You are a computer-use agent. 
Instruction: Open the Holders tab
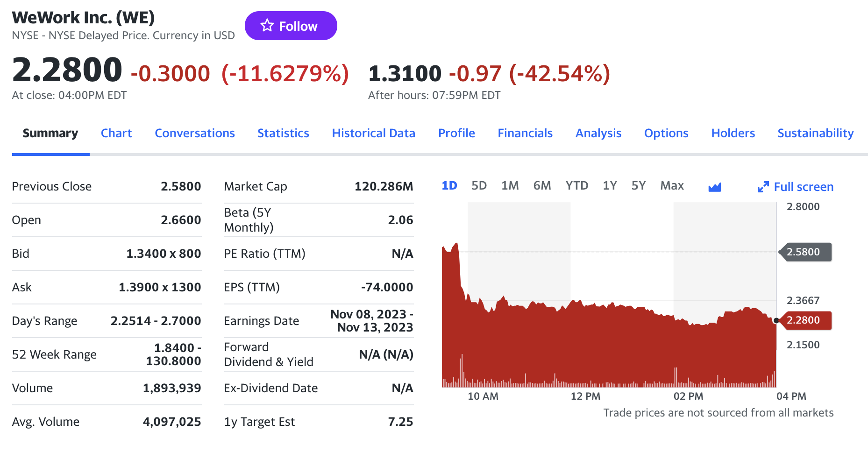click(x=733, y=134)
